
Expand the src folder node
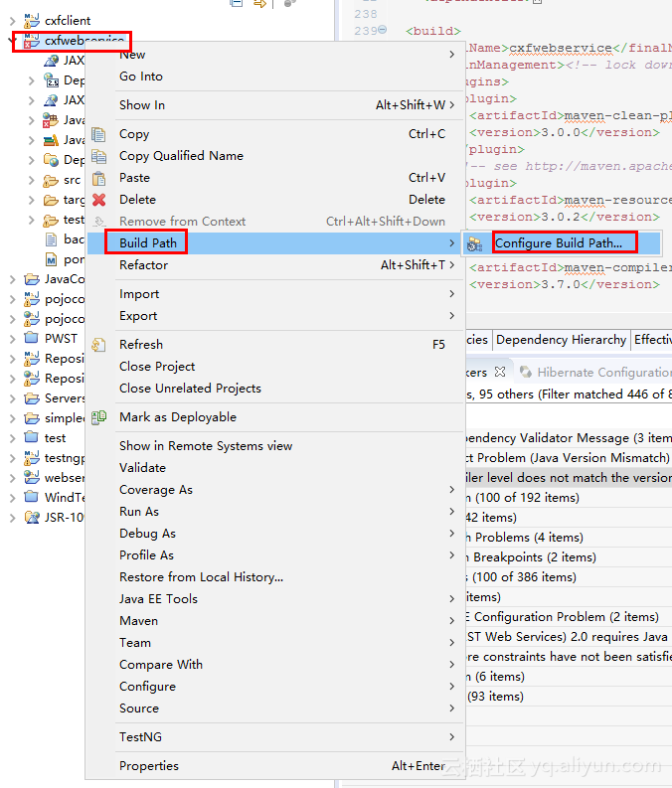pyautogui.click(x=31, y=180)
